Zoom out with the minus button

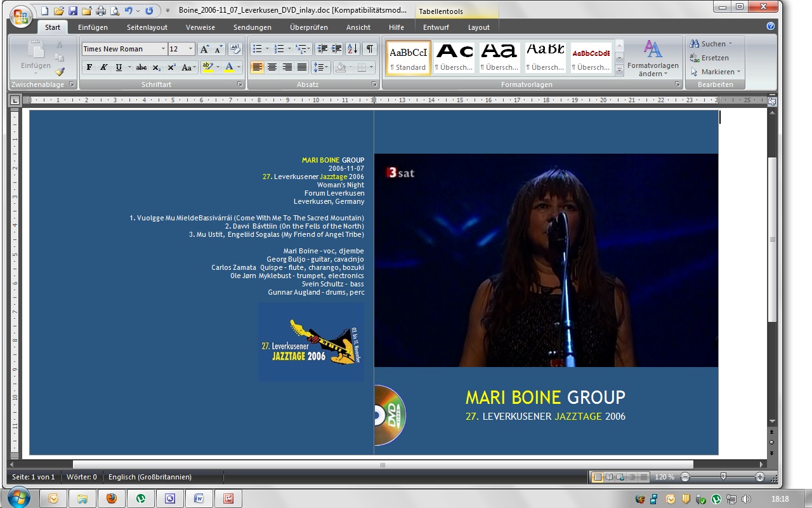[685, 477]
